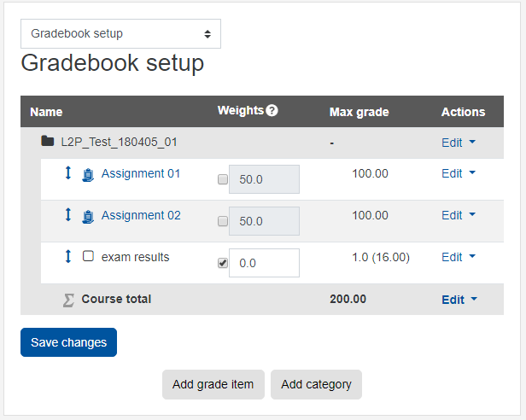Click the manual item icon beside exam results

click(88, 256)
